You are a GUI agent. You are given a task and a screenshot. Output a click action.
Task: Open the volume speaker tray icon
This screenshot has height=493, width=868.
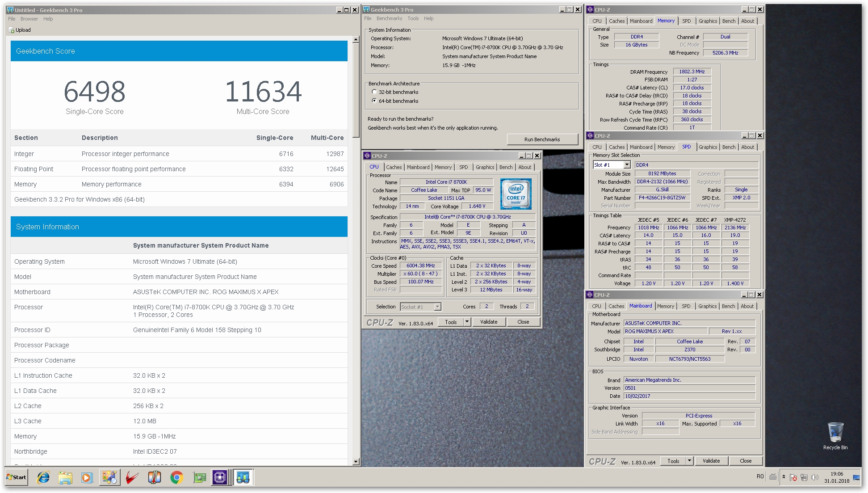click(815, 477)
